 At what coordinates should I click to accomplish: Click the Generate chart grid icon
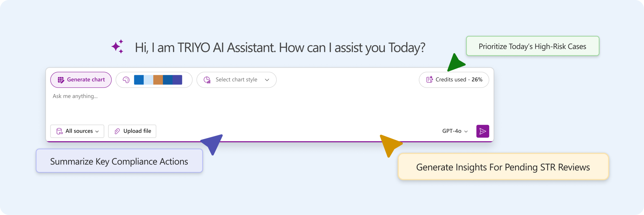(61, 80)
